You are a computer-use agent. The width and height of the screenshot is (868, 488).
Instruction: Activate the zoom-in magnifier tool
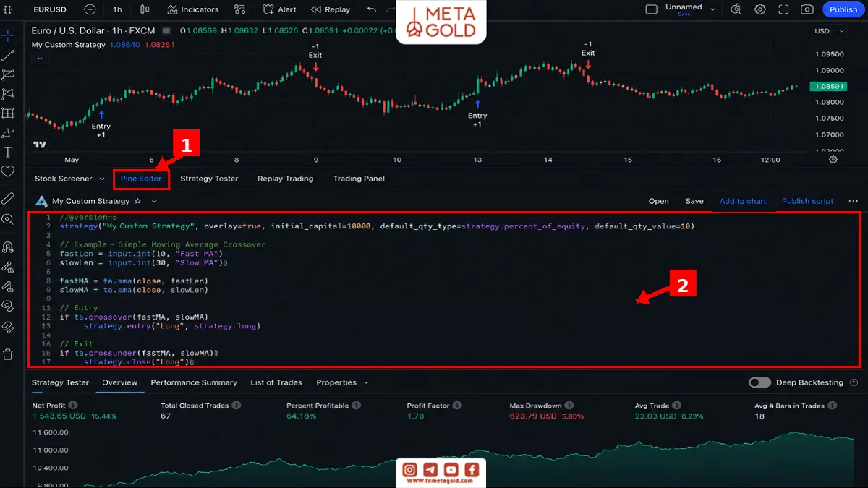tap(8, 219)
